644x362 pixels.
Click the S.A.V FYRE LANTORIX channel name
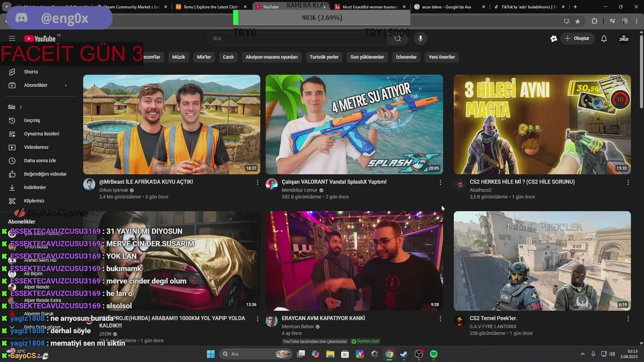[x=493, y=326]
